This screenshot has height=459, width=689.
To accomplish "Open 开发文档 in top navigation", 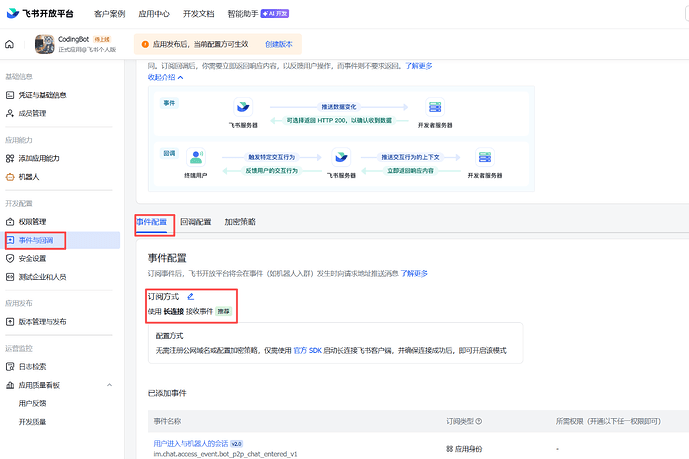I will [199, 14].
